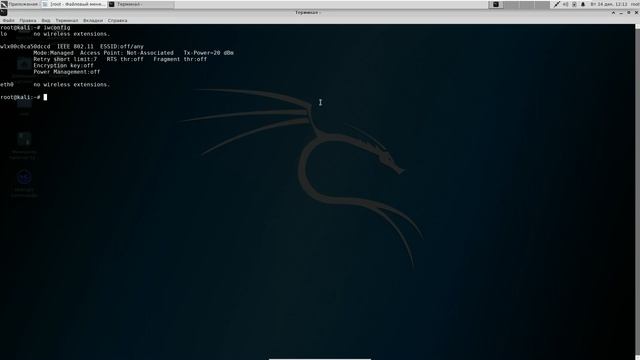Click the interface name wlx00c0ca50dccd

(x=25, y=47)
